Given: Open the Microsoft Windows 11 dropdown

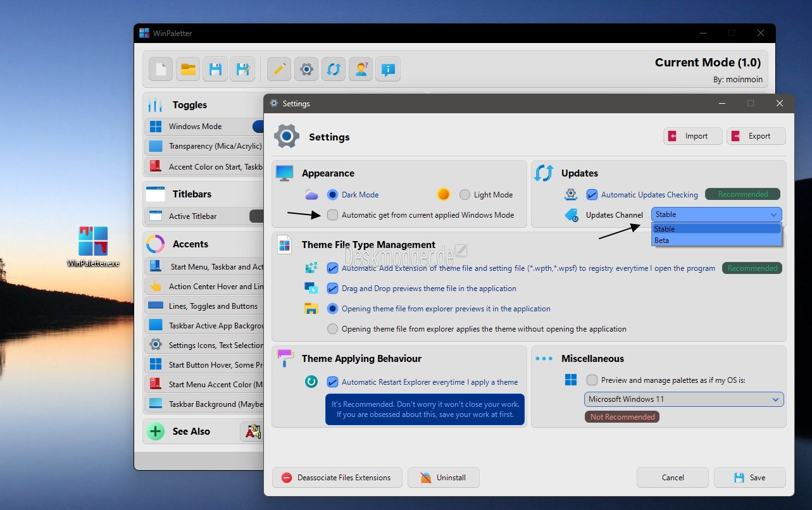Looking at the screenshot, I should [x=684, y=399].
